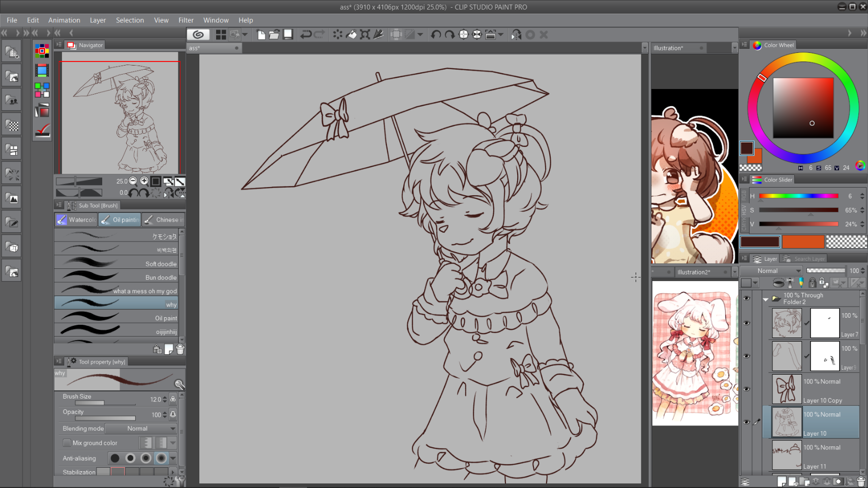Click the Fill bucket icon in command bar
This screenshot has height=488, width=868.
tap(351, 35)
